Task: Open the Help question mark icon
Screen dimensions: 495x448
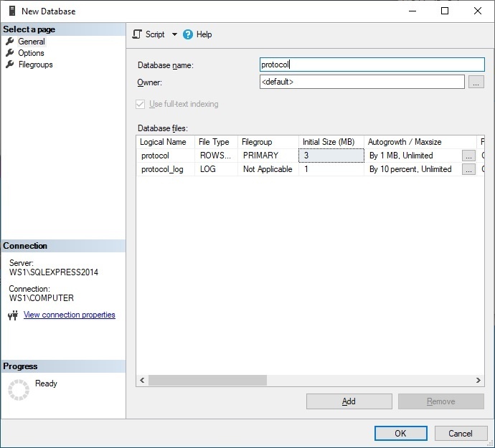Action: click(x=187, y=34)
